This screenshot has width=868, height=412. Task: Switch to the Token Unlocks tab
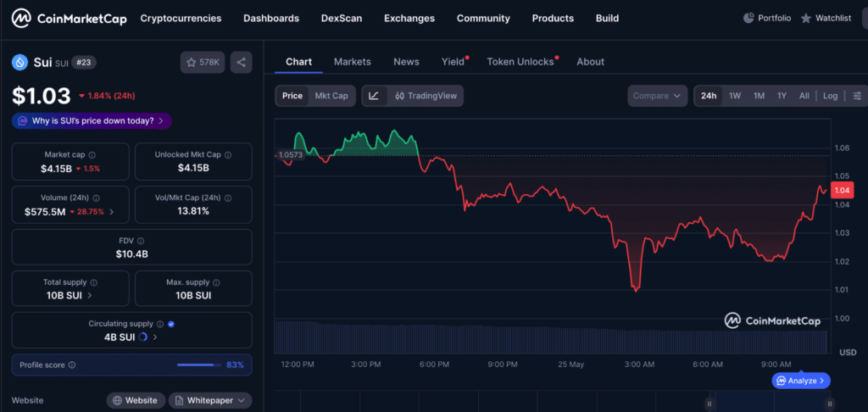tap(520, 62)
